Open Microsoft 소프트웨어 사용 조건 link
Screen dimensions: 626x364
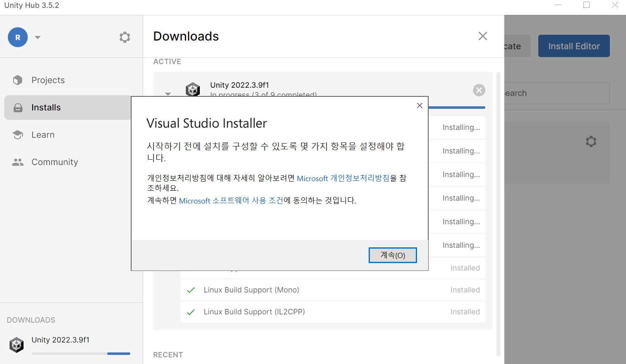pos(231,201)
